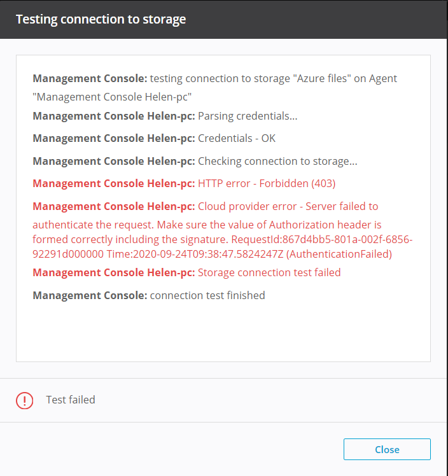Select the "Credentials - OK" log line
448x476 pixels.
237,139
